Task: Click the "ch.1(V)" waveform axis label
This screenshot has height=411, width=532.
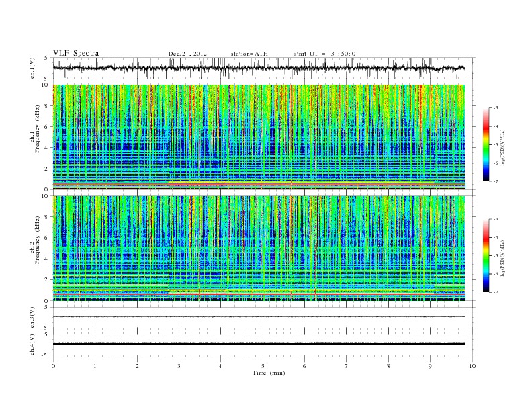Action: coord(32,68)
